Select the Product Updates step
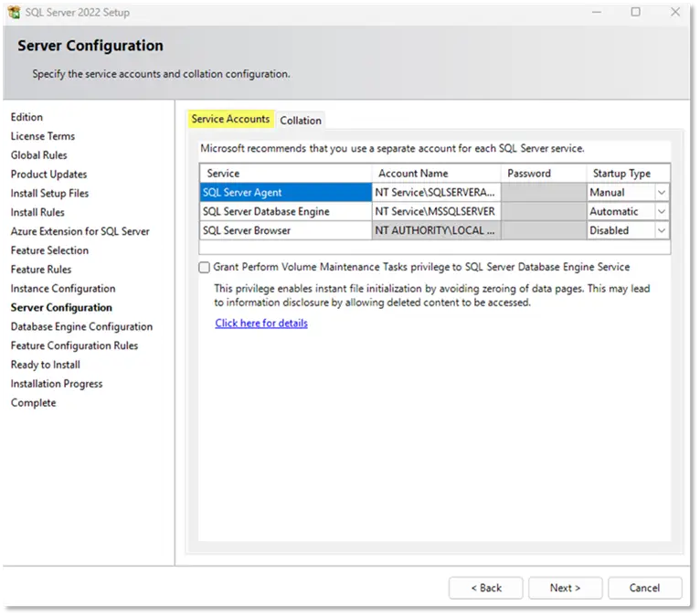Viewport: 700px width, 616px height. click(x=48, y=174)
